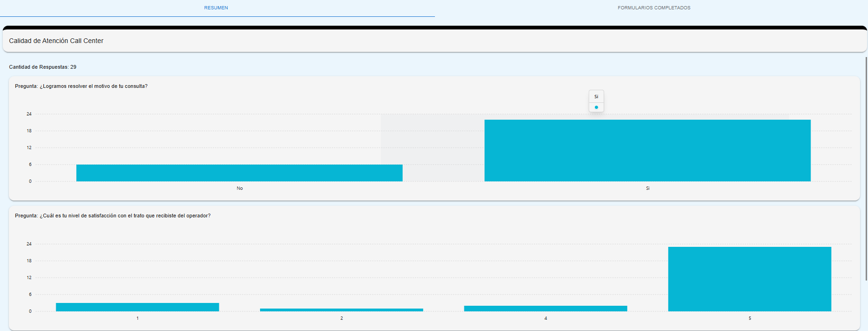
Task: Select the bar for rating 2 in satisfaction chart
Action: click(341, 310)
